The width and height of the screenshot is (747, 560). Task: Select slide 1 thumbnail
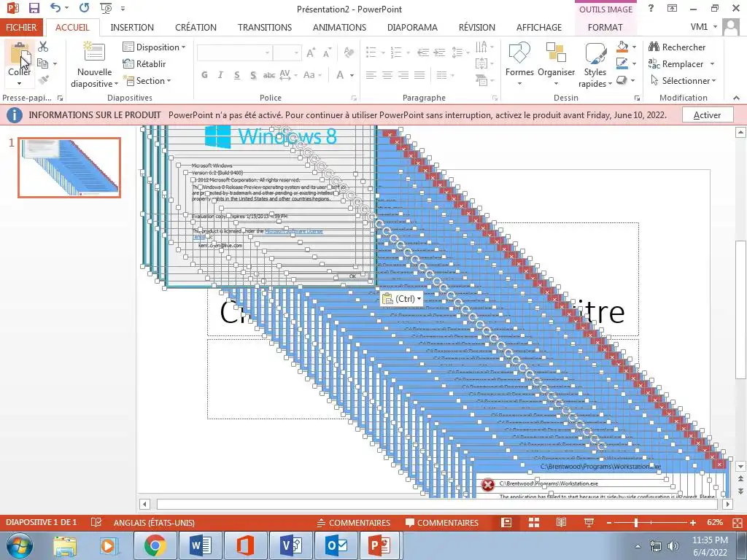pyautogui.click(x=69, y=167)
